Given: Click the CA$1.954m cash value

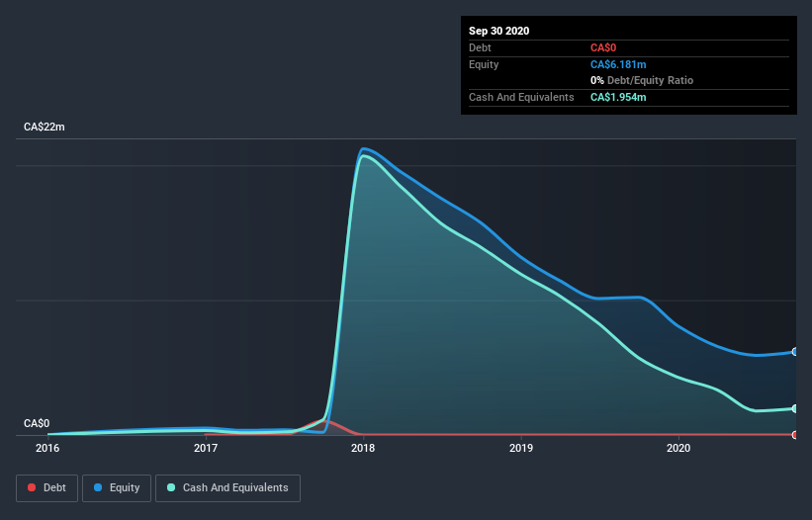Looking at the screenshot, I should tap(618, 97).
